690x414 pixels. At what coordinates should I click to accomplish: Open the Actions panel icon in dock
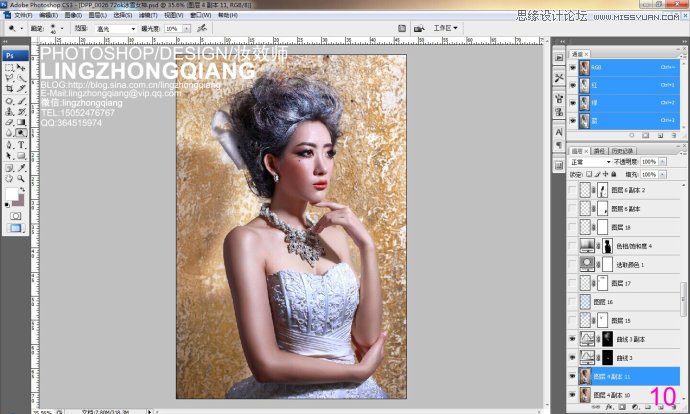pos(559,58)
